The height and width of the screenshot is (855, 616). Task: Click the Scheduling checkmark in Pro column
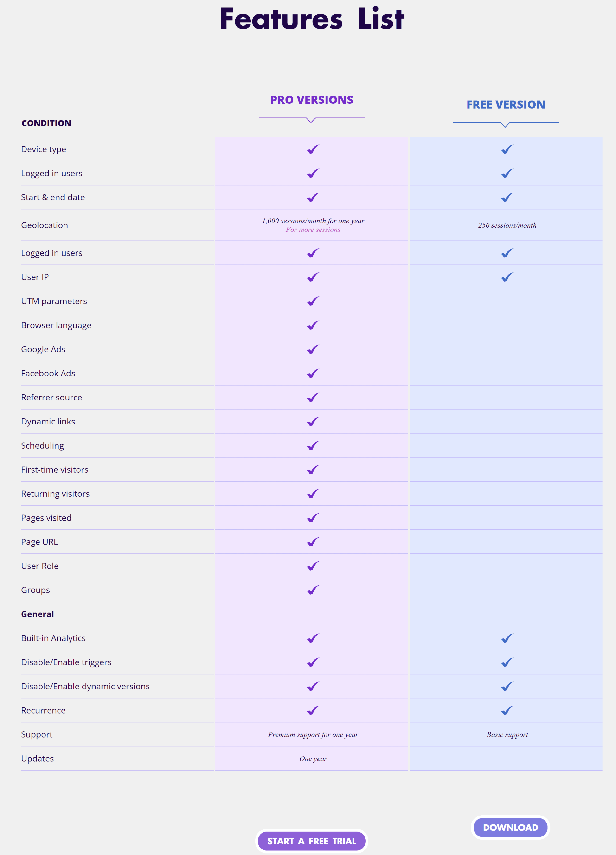tap(312, 446)
